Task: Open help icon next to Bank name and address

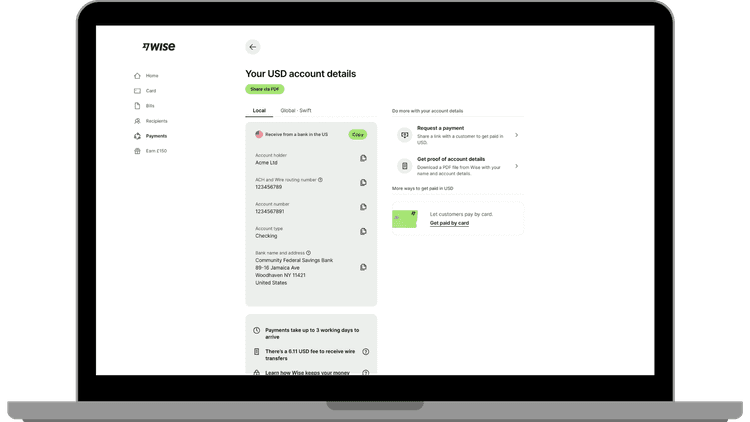Action: pos(309,253)
